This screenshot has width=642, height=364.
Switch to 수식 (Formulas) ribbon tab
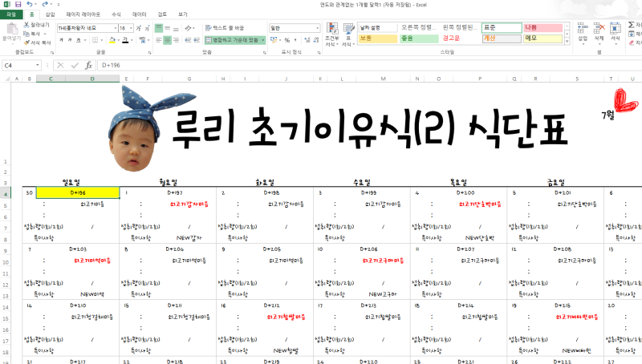(116, 14)
